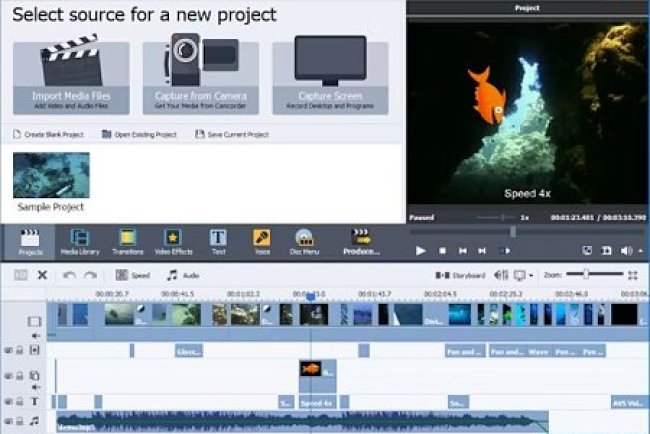Click Create Blank Project
The height and width of the screenshot is (434, 650).
click(49, 134)
